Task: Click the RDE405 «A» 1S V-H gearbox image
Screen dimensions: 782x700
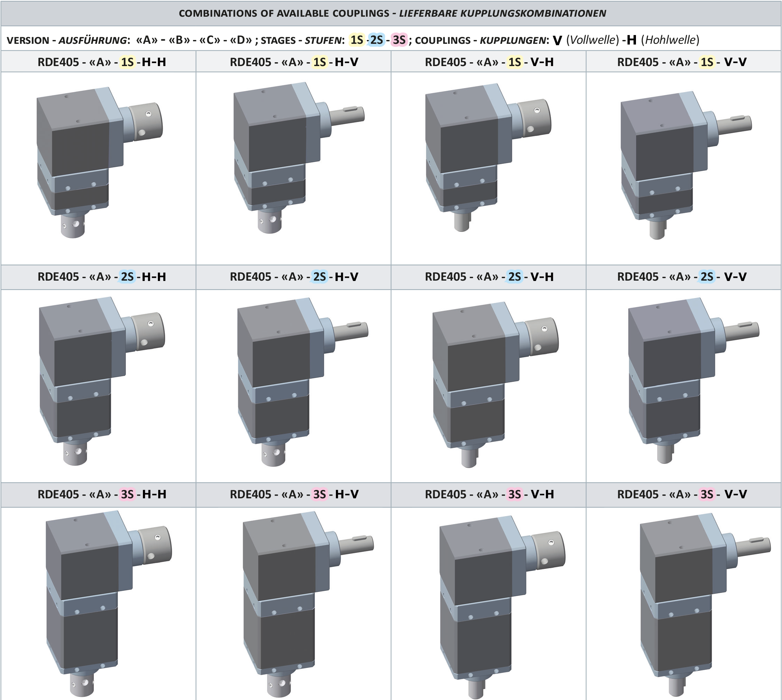Action: click(488, 157)
